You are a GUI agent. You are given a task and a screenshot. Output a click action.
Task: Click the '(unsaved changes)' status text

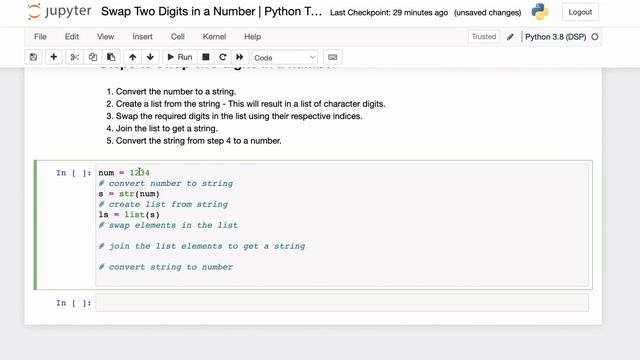[487, 13]
